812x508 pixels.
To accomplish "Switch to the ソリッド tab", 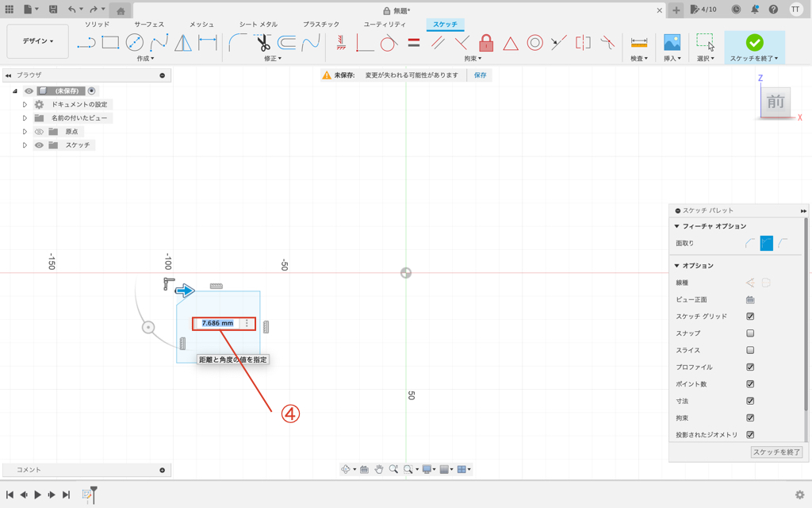I will coord(98,25).
